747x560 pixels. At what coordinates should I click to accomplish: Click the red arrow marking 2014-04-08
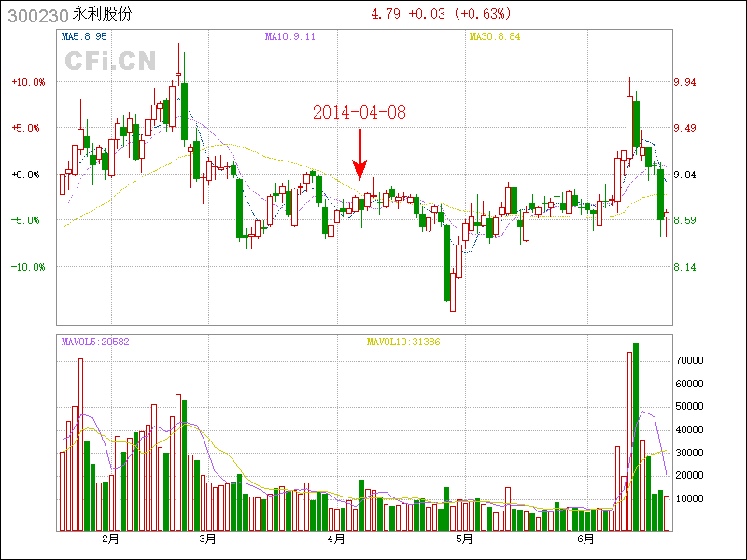[x=359, y=155]
